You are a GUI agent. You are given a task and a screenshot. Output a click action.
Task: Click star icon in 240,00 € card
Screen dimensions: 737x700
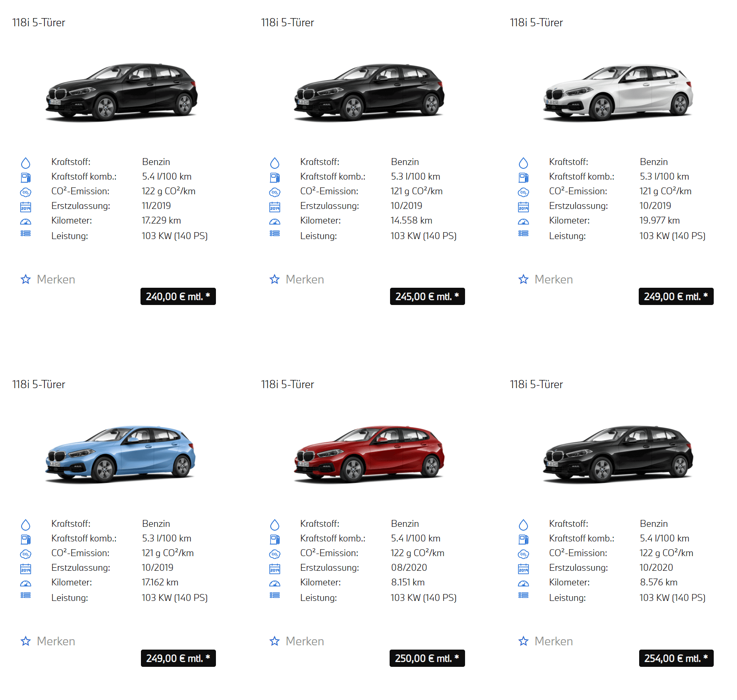26,279
